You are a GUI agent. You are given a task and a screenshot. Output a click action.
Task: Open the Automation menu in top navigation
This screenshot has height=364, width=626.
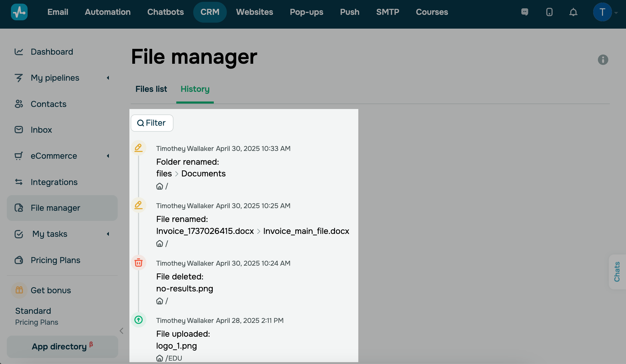108,12
